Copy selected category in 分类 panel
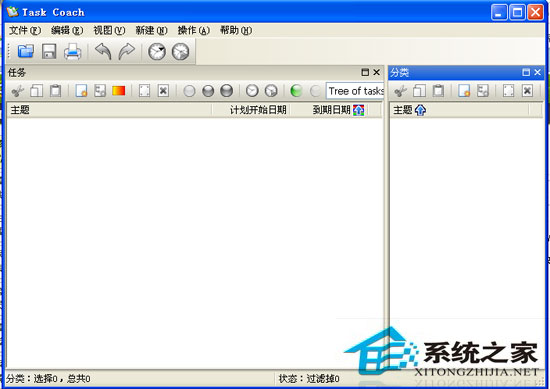This screenshot has width=550, height=389. click(x=419, y=91)
